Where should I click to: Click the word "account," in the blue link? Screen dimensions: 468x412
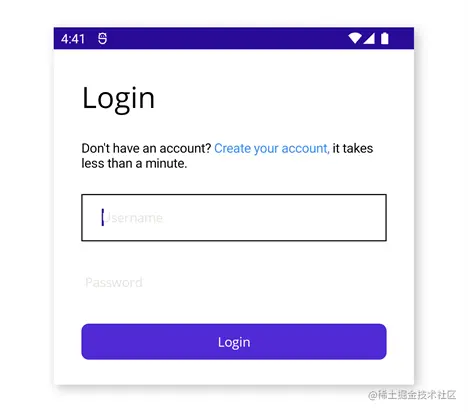click(305, 148)
